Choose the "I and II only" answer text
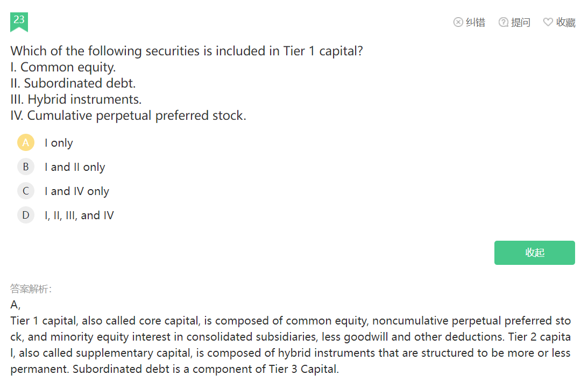Screen dimensions: 588x382 75,167
